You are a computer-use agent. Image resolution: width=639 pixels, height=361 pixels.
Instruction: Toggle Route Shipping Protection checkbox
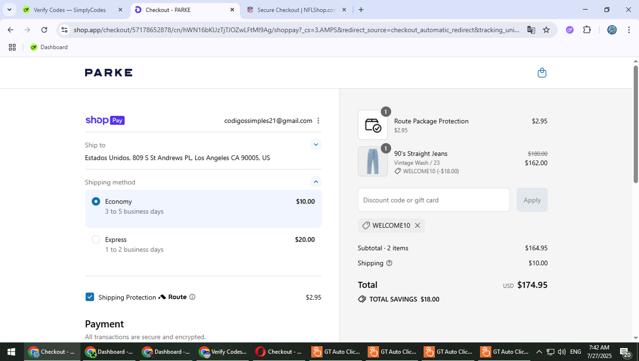[90, 297]
